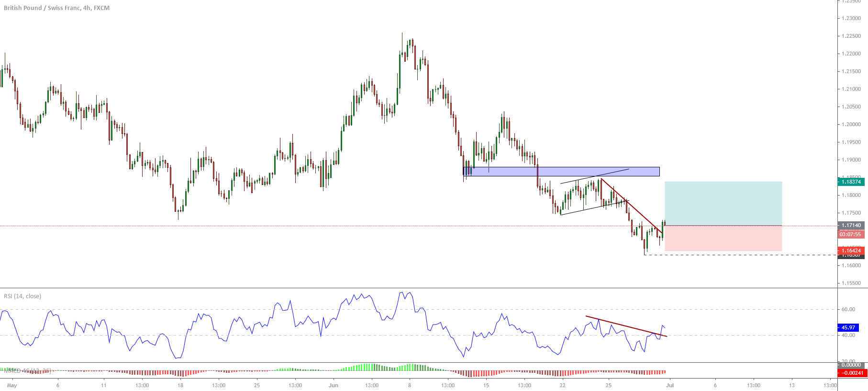Click the Jul label on the time axis
Image resolution: width=868 pixels, height=391 pixels.
tap(670, 385)
